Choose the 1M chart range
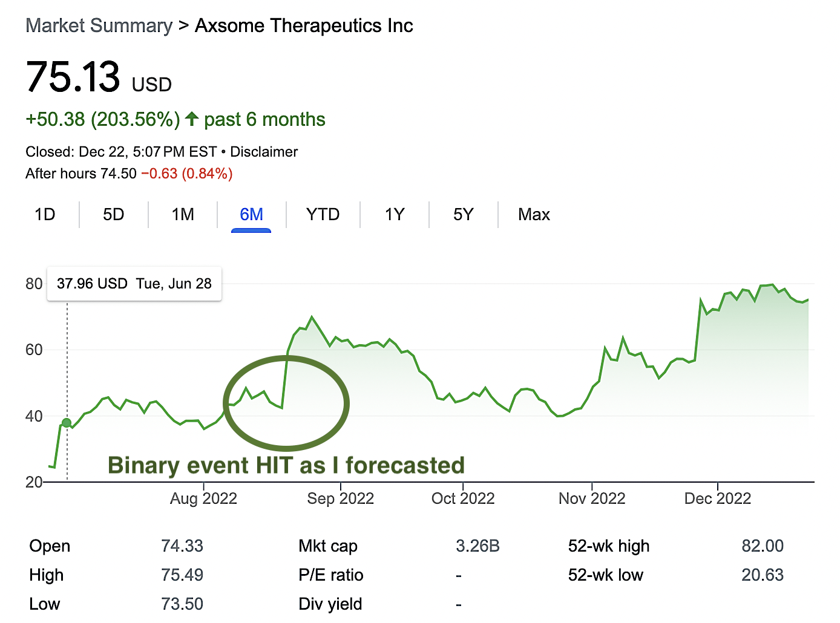Viewport: 840px width, 623px height. 183,215
